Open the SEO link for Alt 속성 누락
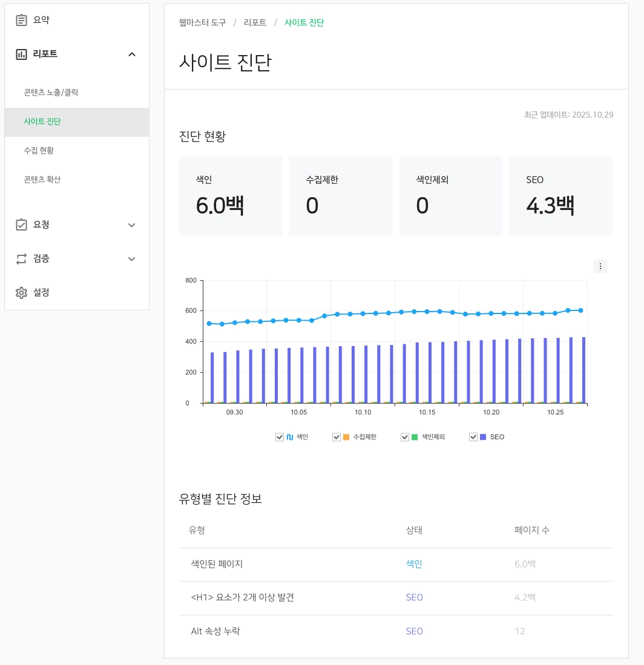Image resolution: width=644 pixels, height=665 pixels. point(414,631)
